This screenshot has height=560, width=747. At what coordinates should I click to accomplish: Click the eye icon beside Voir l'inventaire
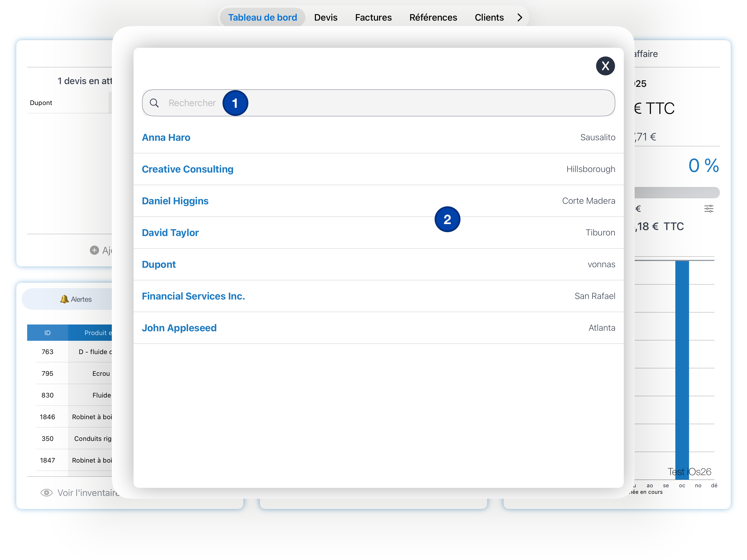pos(46,492)
